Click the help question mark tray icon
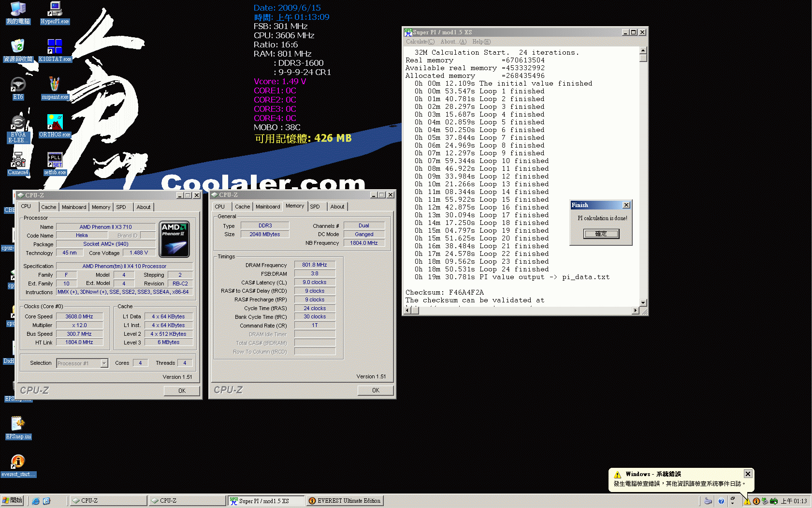This screenshot has height=508, width=812. [721, 501]
